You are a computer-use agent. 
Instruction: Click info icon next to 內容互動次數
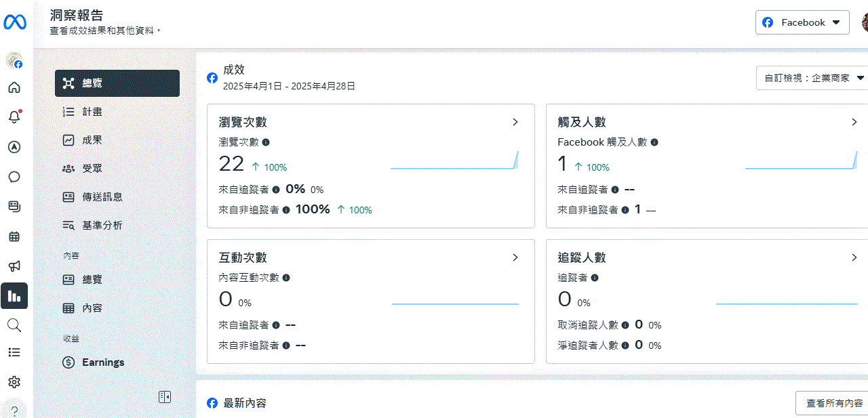click(286, 278)
